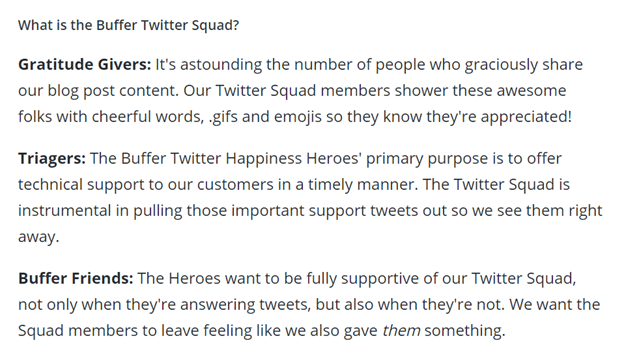Click the word 'instrumental' in Triagers paragraph

pos(64,211)
